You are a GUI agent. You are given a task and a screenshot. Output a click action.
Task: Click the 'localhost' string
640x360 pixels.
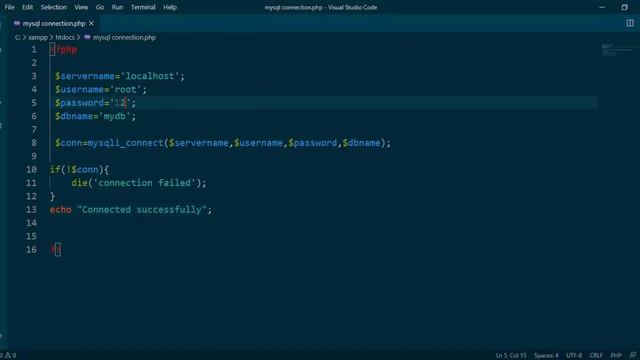pyautogui.click(x=150, y=76)
